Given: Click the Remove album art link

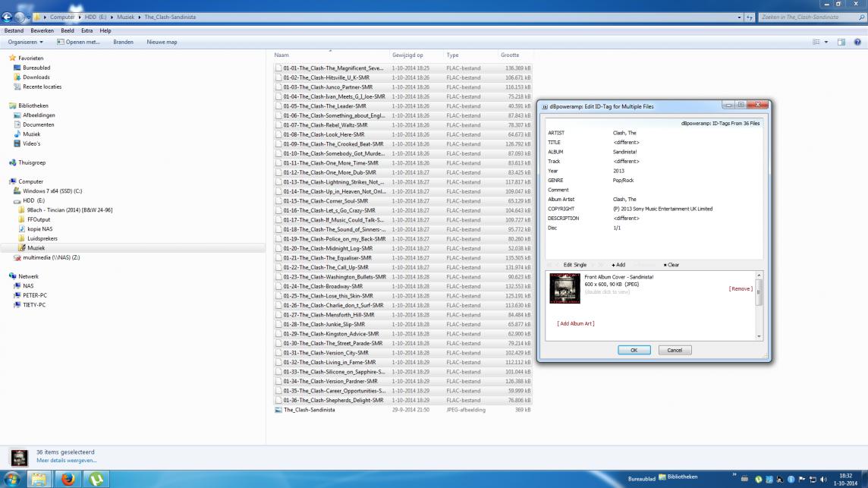Looking at the screenshot, I should [741, 289].
